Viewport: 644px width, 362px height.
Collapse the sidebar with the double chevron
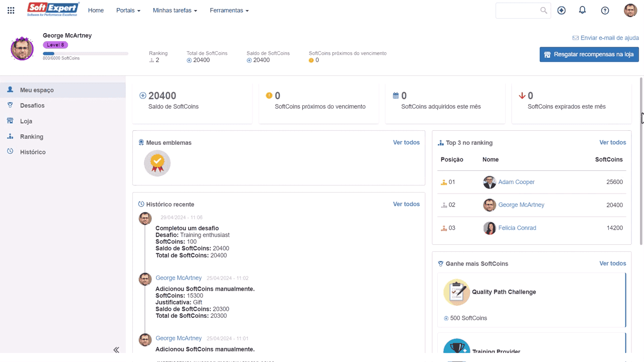(116, 350)
